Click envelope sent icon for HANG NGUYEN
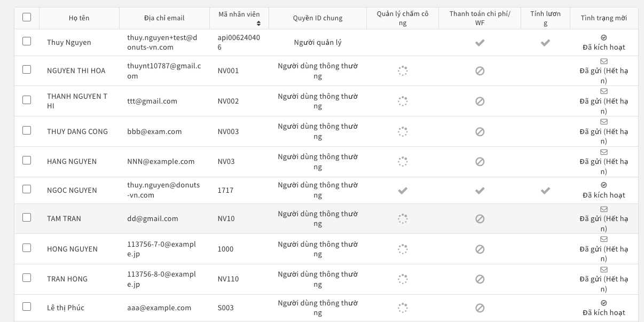The image size is (644, 322). [604, 152]
